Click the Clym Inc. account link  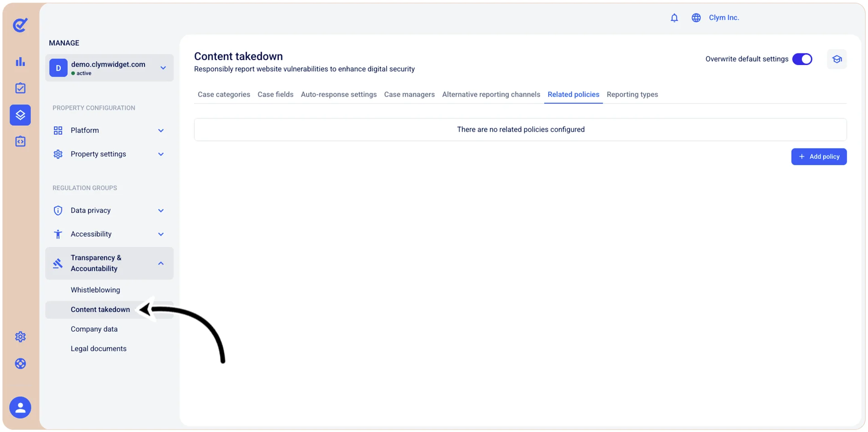point(724,18)
